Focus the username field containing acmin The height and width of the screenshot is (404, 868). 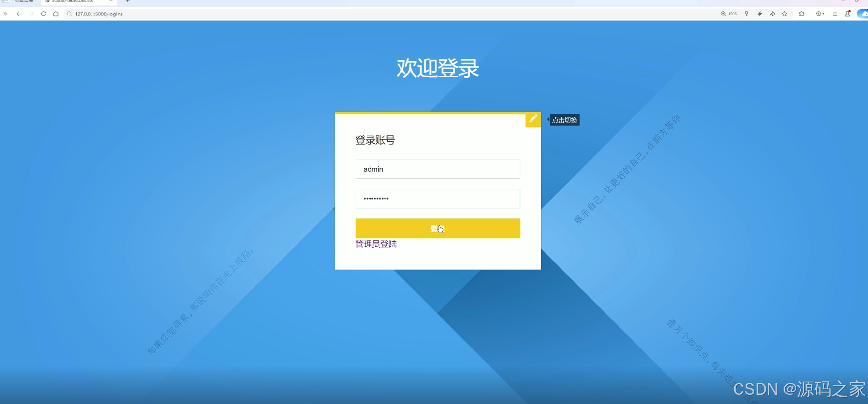coord(437,169)
